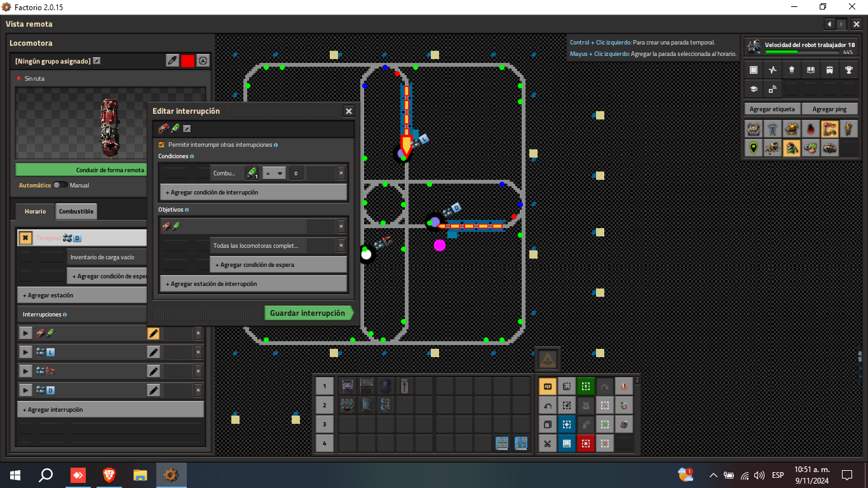Image resolution: width=868 pixels, height=488 pixels.
Task: Remove the objective station with x
Action: [341, 226]
